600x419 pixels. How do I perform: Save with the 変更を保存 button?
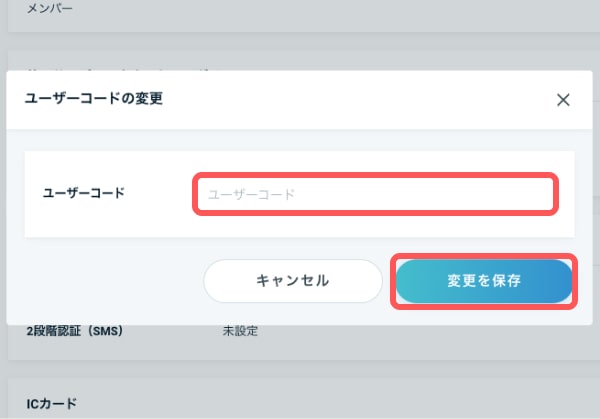click(x=484, y=281)
